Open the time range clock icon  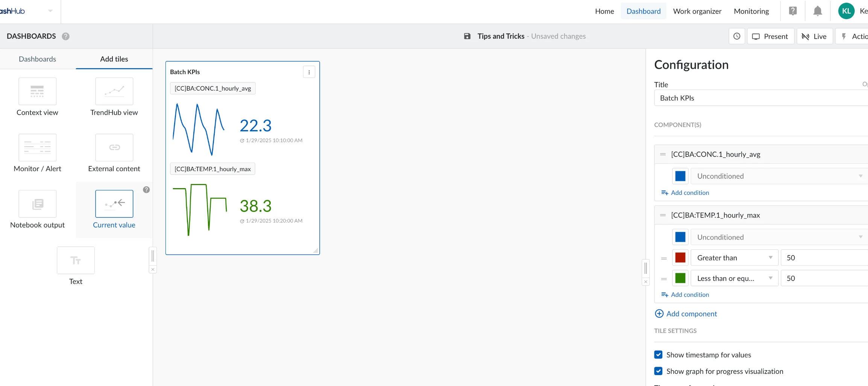click(737, 36)
